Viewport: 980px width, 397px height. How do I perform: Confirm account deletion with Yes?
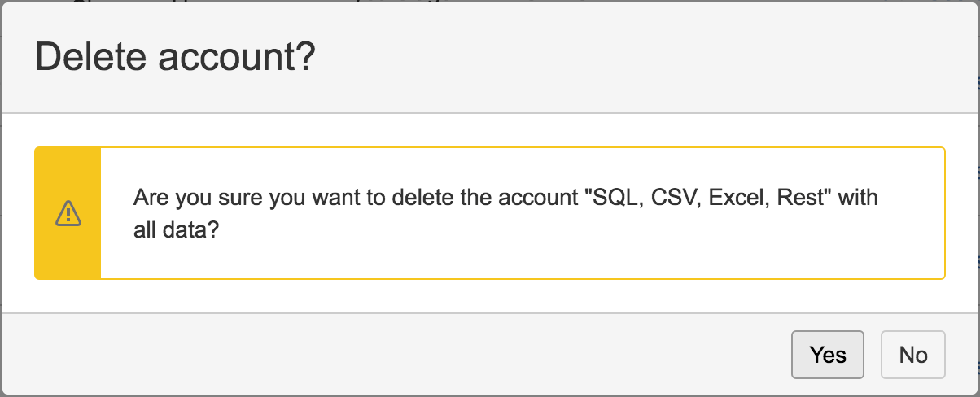click(x=827, y=355)
